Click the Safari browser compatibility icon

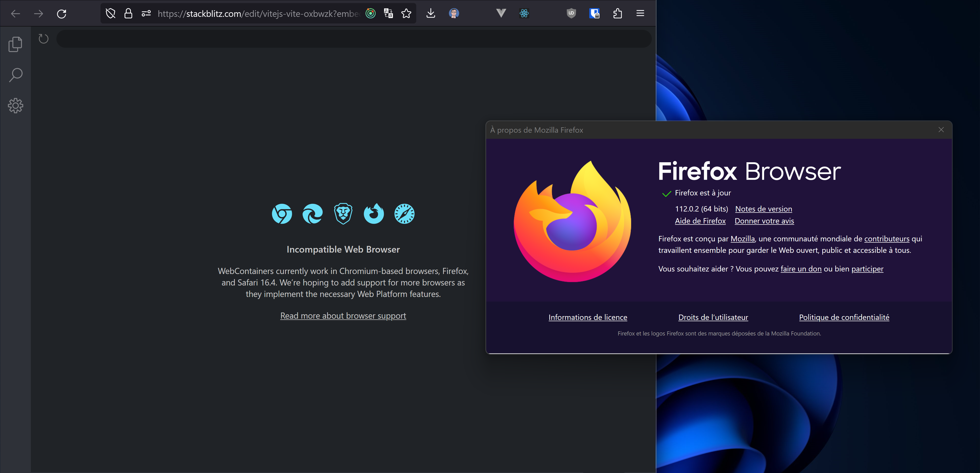(x=404, y=213)
